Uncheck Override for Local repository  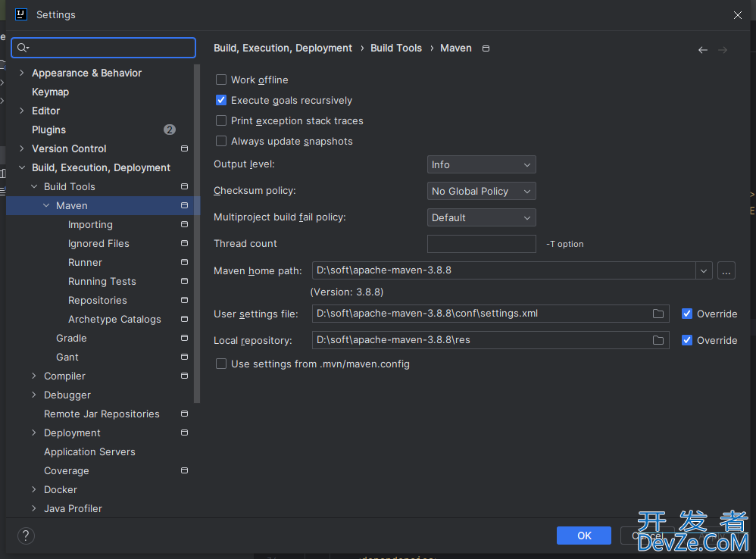pos(687,340)
